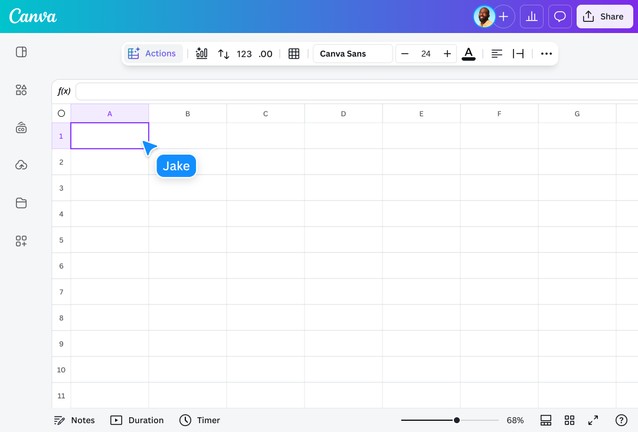This screenshot has height=432, width=638.
Task: Open the text color picker
Action: click(469, 54)
